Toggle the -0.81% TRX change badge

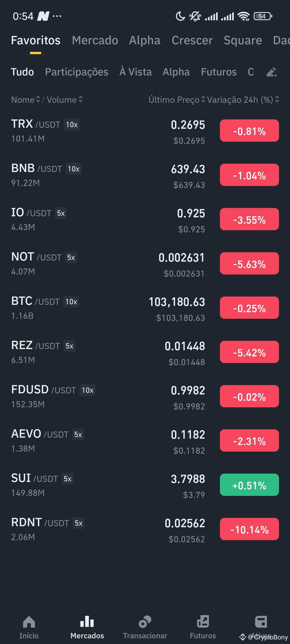coord(249,131)
